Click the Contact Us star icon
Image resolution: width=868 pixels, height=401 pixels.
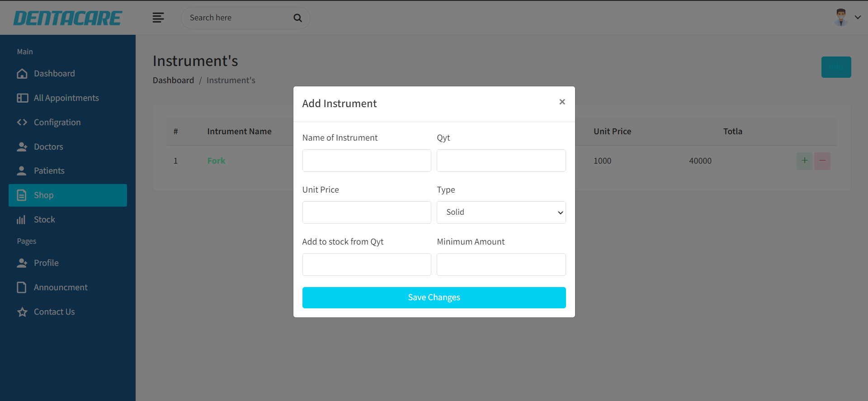click(x=22, y=312)
